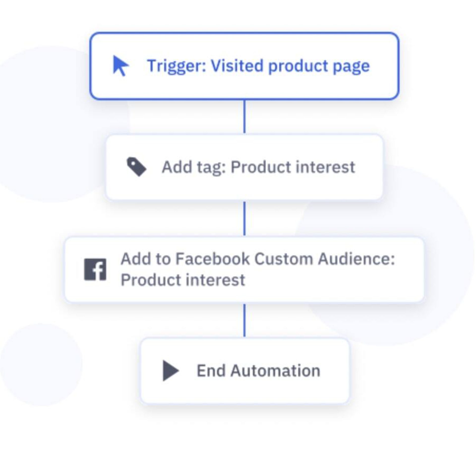The image size is (476, 460).
Task: Click the tag icon in the Add tag step
Action: [136, 167]
